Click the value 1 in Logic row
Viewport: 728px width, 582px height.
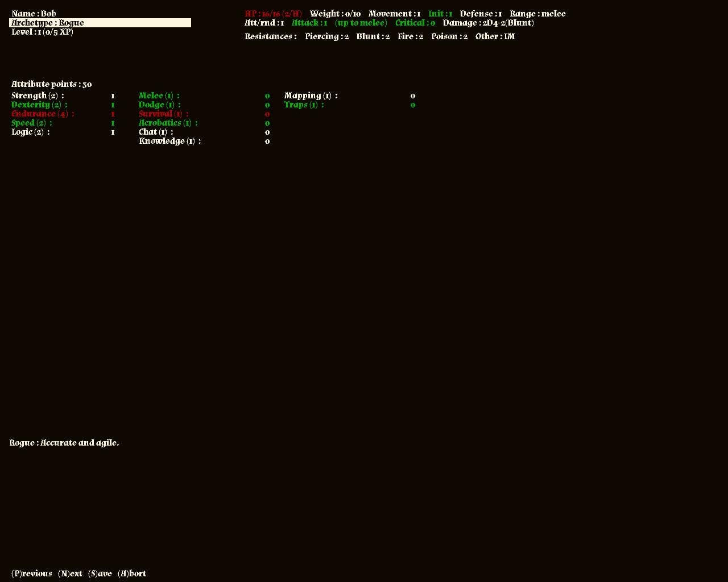[113, 132]
